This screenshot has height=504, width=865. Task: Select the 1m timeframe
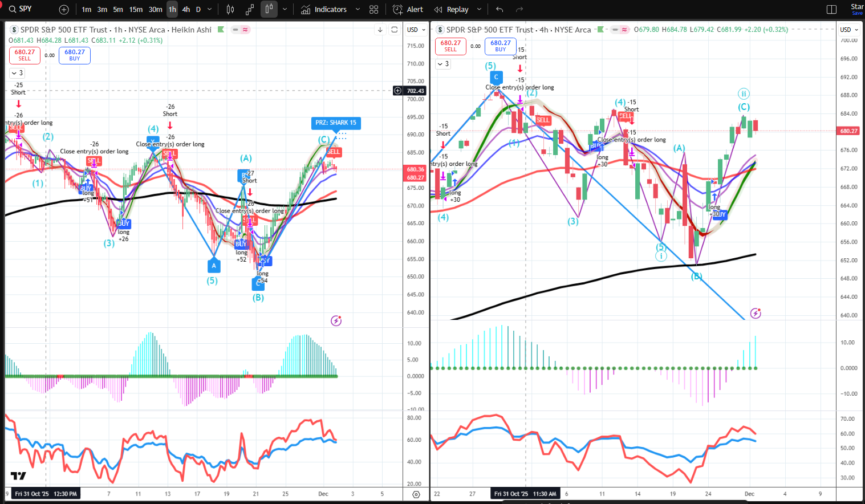click(x=87, y=9)
